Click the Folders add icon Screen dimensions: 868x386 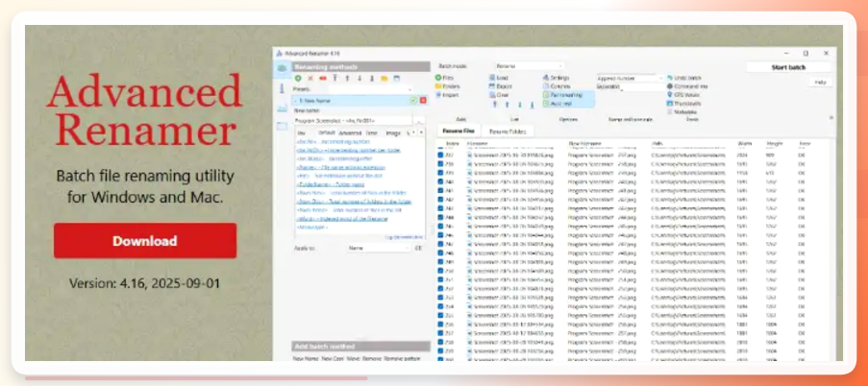point(438,86)
